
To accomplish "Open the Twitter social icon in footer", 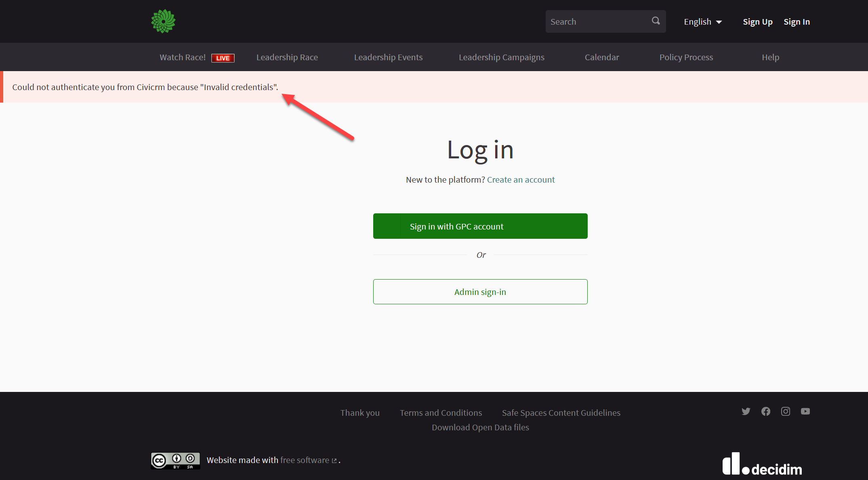I will [x=746, y=411].
